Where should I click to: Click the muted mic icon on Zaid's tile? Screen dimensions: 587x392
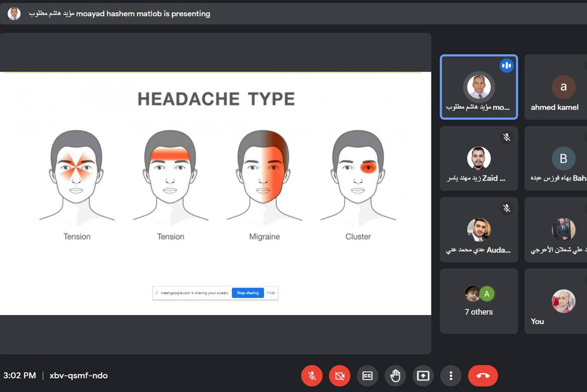(x=507, y=137)
